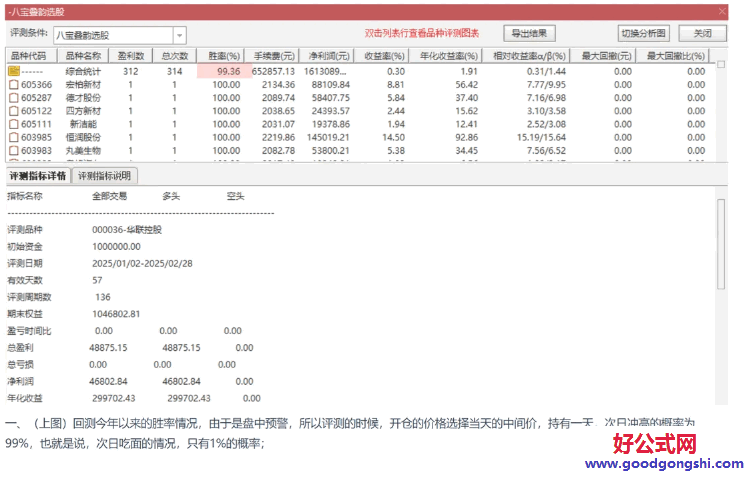752x486 pixels.
Task: Close the 八宝叠韵选股 window with X
Action: click(x=722, y=12)
